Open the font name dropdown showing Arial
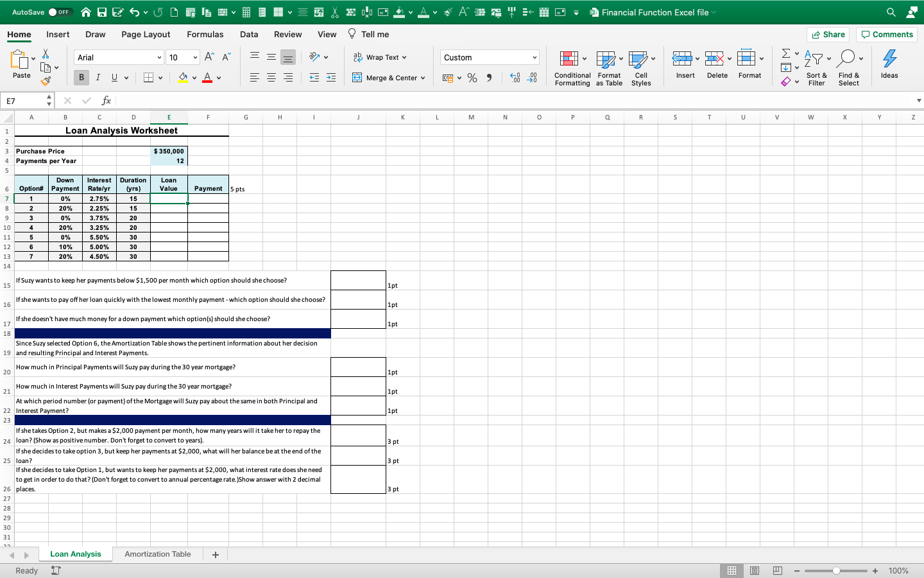 point(119,57)
